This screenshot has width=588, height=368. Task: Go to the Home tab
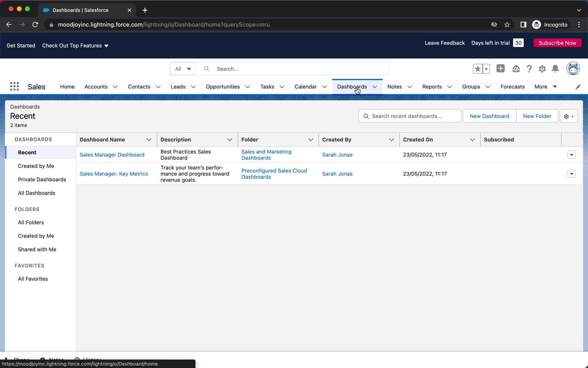[x=67, y=87]
